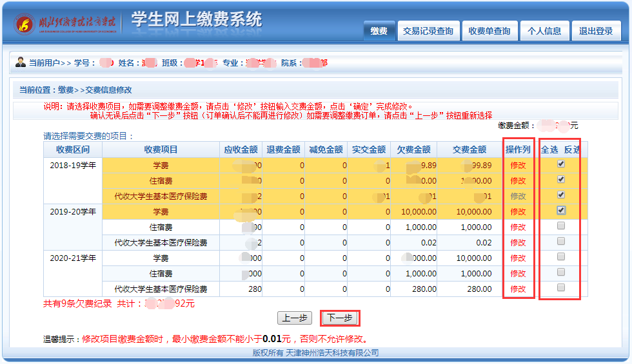Viewport: 632px width, 364px height.
Task: Click 退出登录 to log out
Action: [596, 31]
